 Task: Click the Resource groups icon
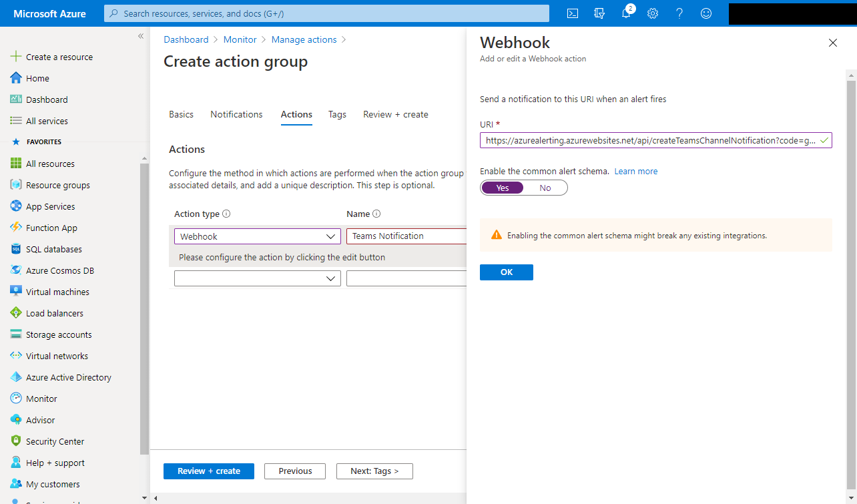coord(16,185)
